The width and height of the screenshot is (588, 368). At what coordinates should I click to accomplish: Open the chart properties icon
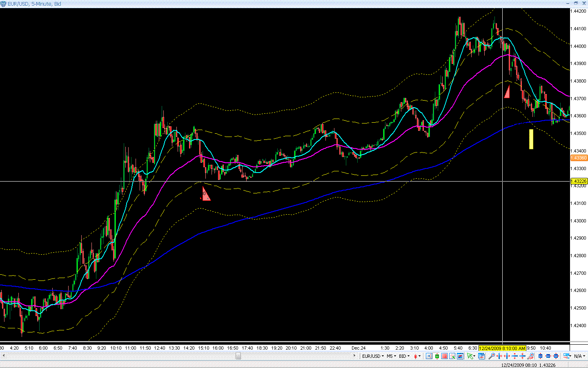click(x=482, y=356)
